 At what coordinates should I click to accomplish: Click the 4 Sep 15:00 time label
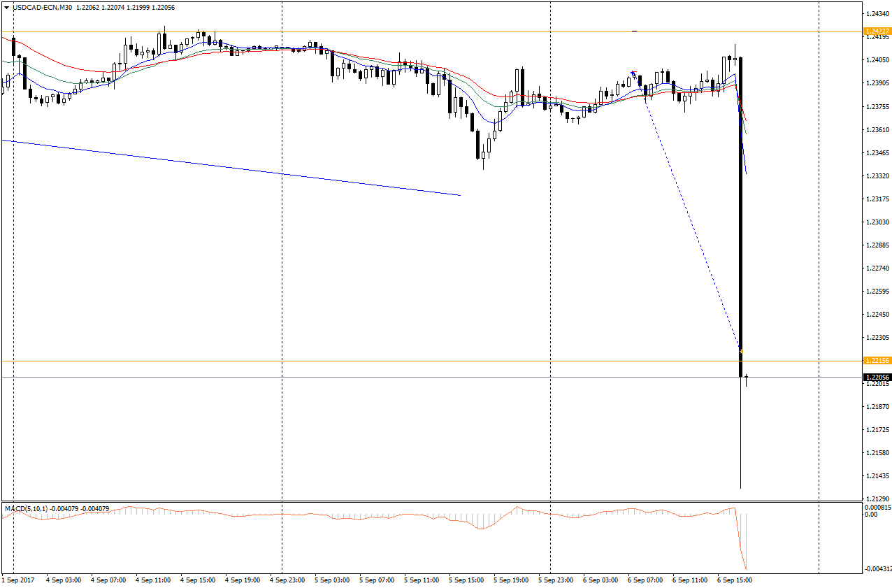point(198,580)
